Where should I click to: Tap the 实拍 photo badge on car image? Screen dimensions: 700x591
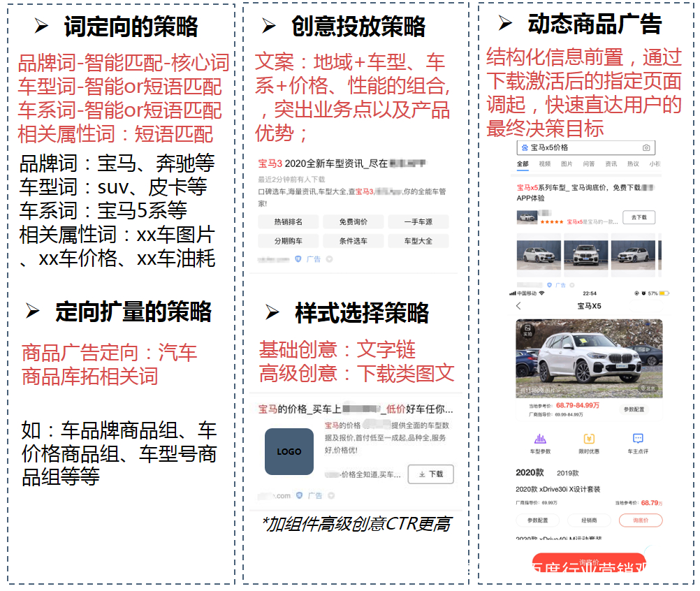[x=527, y=330]
